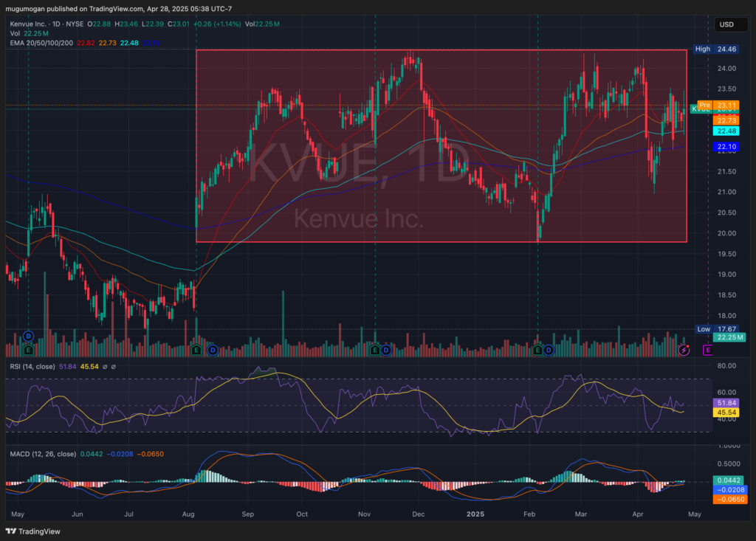Click the 80.00 level on RSI axis
This screenshot has height=541, width=756.
(726, 366)
